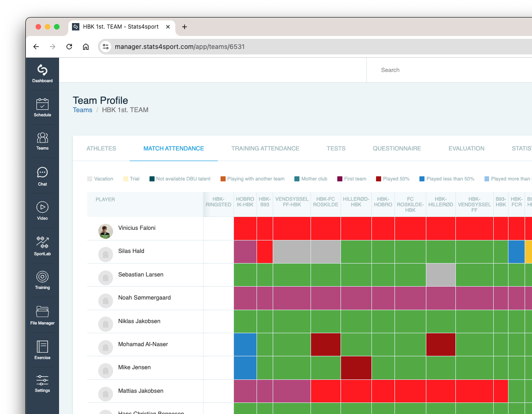Click Mohamad Al-Naser's blue HOBRO IK-HBK cell

click(x=245, y=344)
